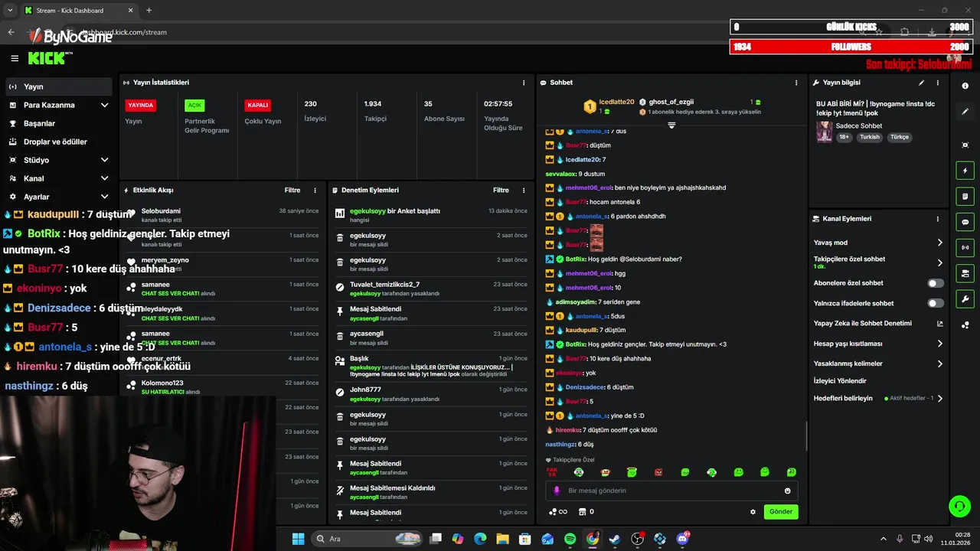Select Yayın in the sidebar
This screenshot has width=980, height=551.
[58, 86]
